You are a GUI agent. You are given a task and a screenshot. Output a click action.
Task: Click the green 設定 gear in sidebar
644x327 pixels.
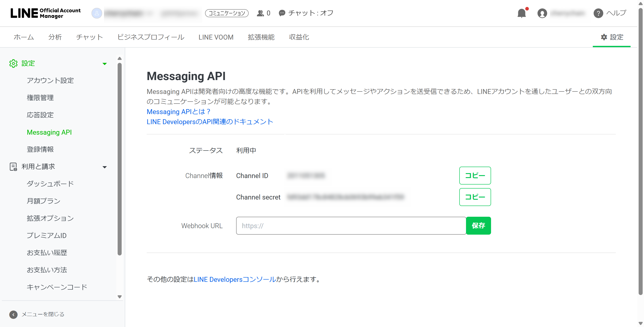click(13, 64)
